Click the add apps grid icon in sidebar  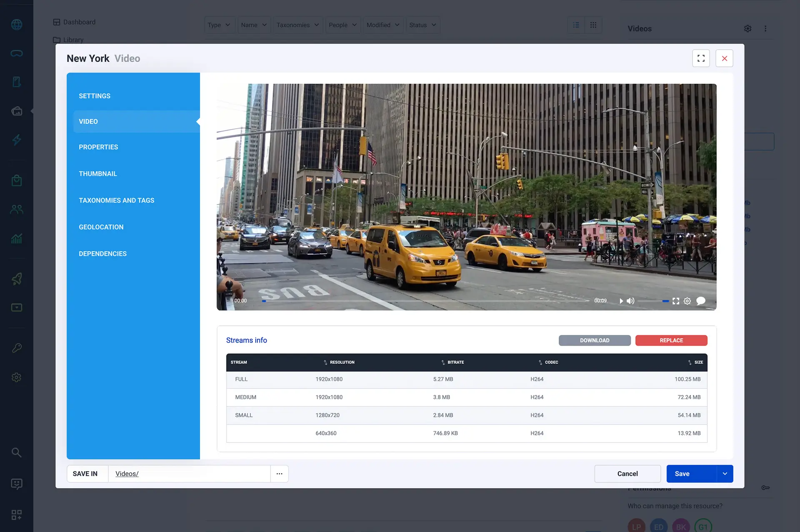click(x=17, y=515)
